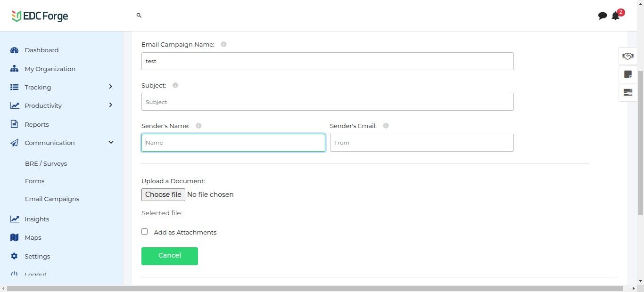Click the Dashboard gauge icon
The width and height of the screenshot is (644, 292).
coord(14,50)
